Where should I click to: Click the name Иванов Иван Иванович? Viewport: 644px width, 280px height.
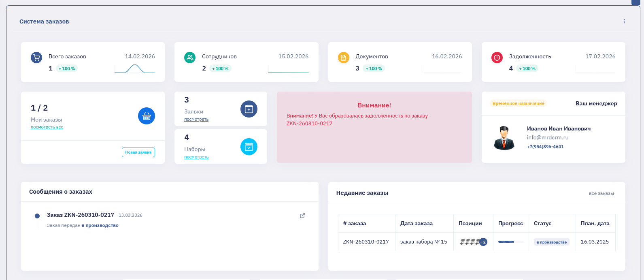559,128
